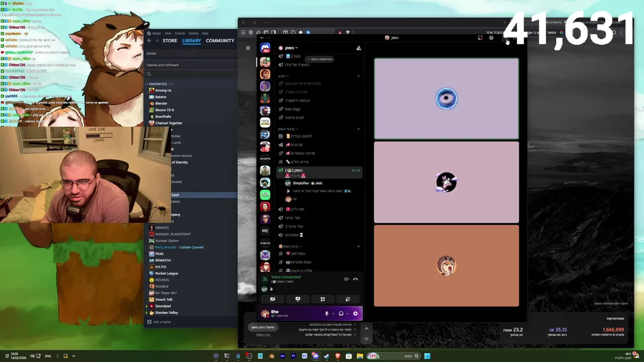This screenshot has width=644, height=362.
Task: Select the ME server icon
Action: (x=265, y=231)
